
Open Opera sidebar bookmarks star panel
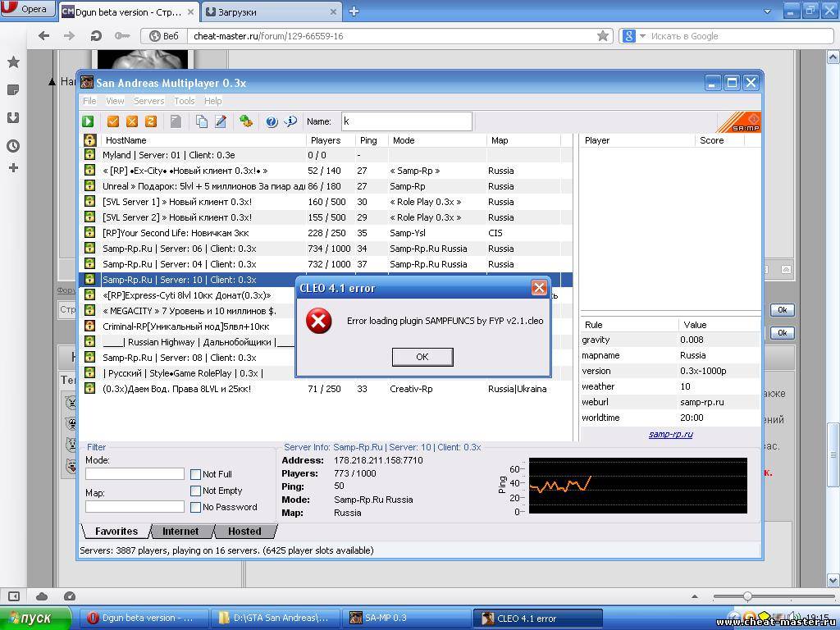[x=13, y=62]
